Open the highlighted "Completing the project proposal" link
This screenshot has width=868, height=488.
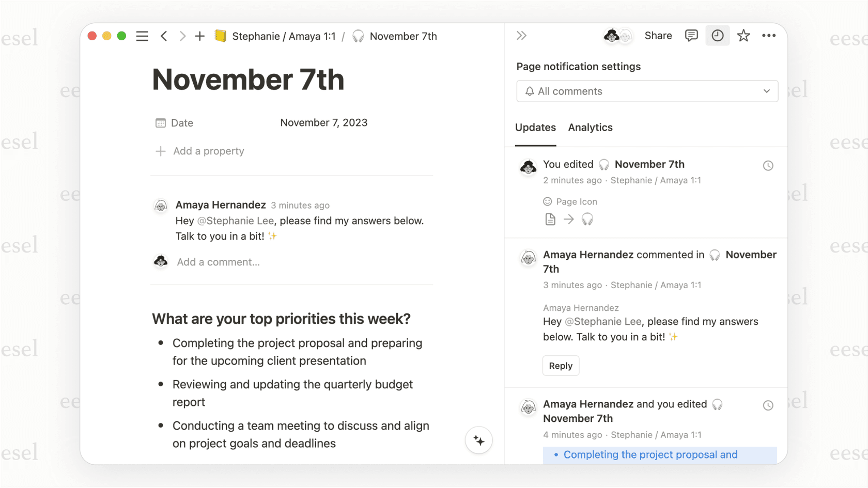pyautogui.click(x=650, y=455)
